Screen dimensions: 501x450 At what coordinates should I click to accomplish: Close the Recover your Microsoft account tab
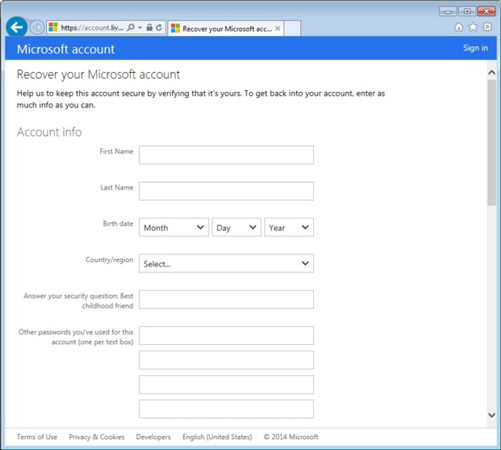click(278, 29)
